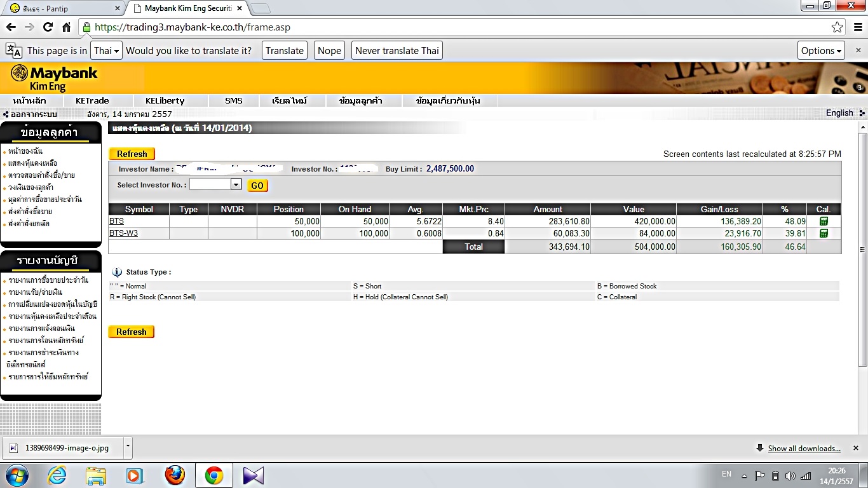
Task: Click the bottom Refresh button
Action: [132, 332]
